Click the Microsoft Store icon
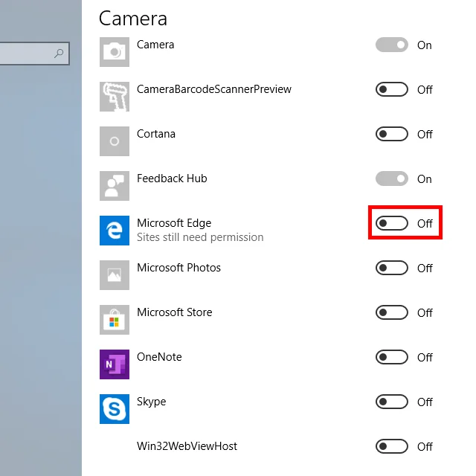Image resolution: width=476 pixels, height=476 pixels. pos(115,320)
